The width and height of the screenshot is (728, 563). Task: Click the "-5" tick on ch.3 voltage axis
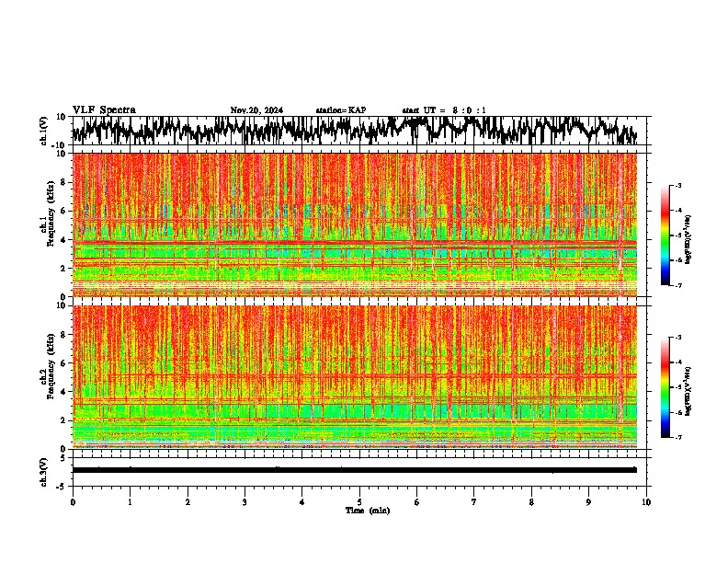(62, 487)
